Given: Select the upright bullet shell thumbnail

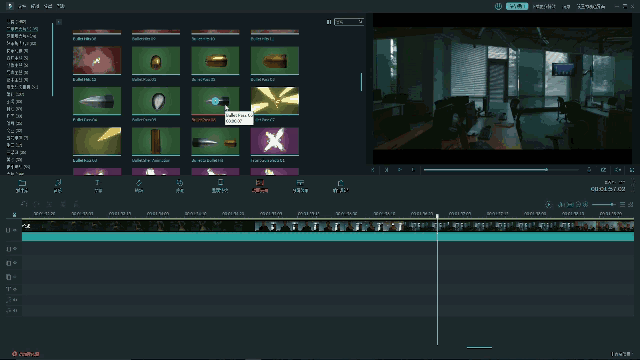Looking at the screenshot, I should 156,141.
